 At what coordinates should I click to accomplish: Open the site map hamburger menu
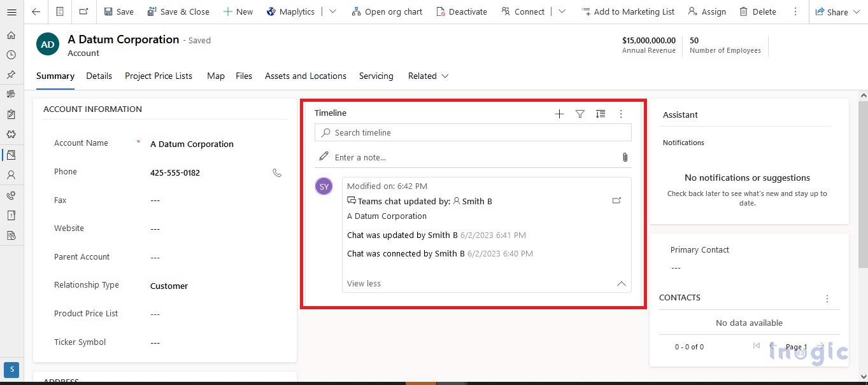coord(11,11)
